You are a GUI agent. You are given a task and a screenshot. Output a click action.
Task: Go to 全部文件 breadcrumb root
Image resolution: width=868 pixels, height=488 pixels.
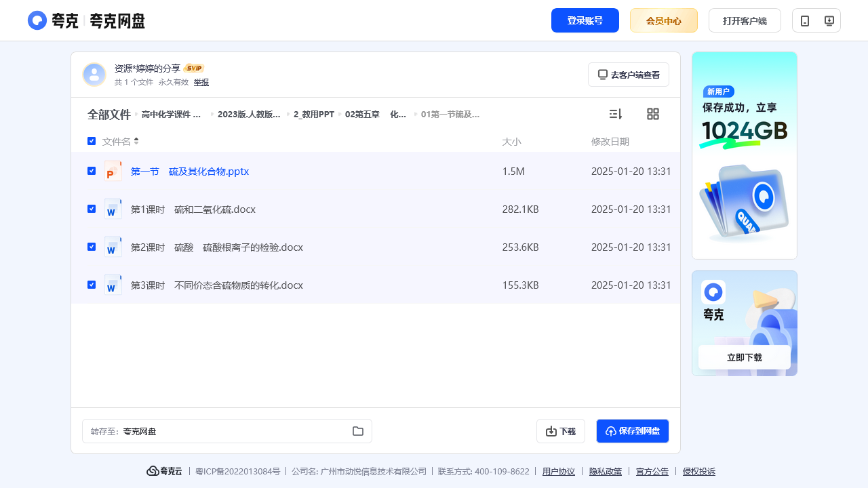[109, 115]
